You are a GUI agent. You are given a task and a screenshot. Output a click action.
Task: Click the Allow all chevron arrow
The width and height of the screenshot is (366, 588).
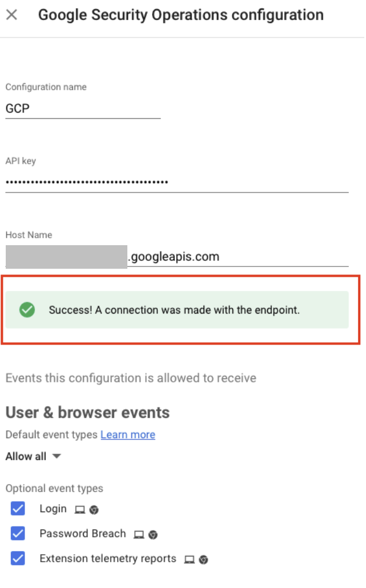(x=56, y=456)
